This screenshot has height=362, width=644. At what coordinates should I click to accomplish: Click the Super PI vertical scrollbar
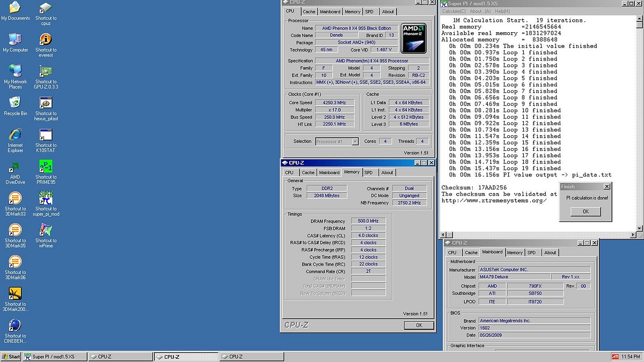pyautogui.click(x=639, y=123)
